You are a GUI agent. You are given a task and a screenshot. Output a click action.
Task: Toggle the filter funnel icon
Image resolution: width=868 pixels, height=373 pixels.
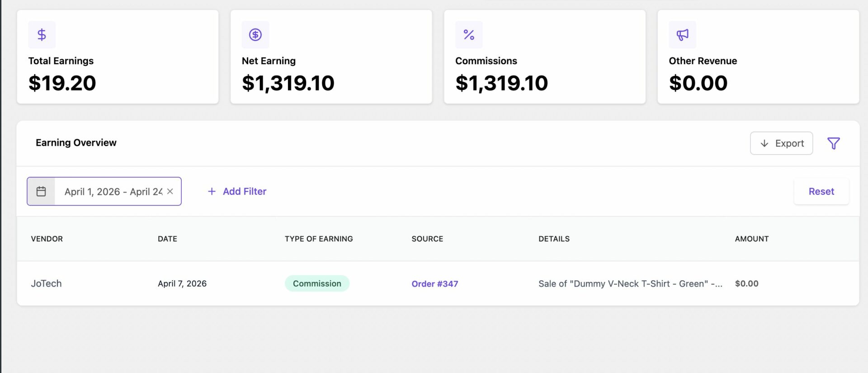point(833,143)
